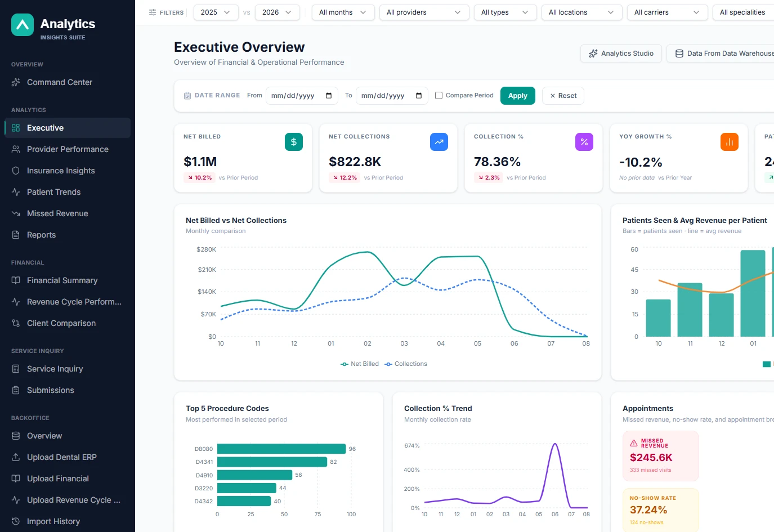Open the 2025 year dropdown

click(216, 12)
